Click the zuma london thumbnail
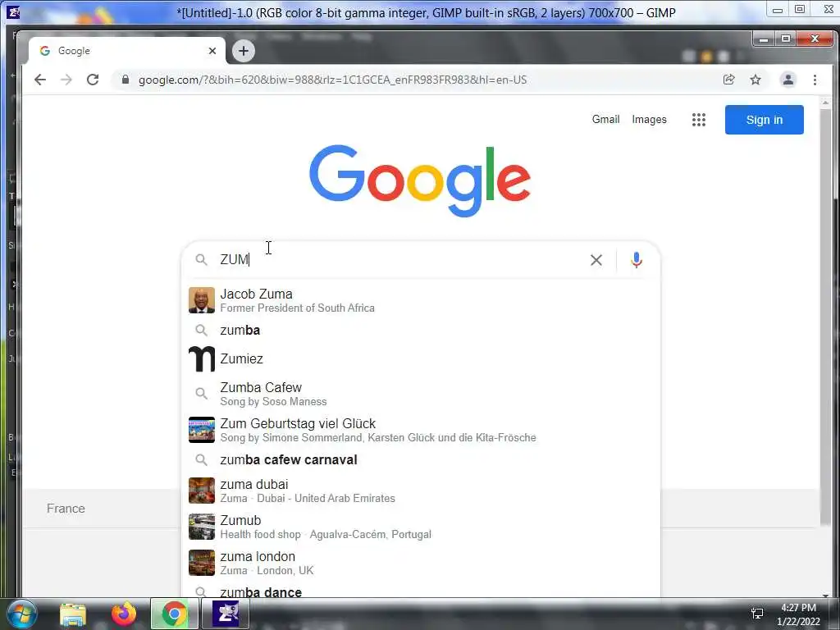Viewport: 840px width, 630px height. (202, 563)
